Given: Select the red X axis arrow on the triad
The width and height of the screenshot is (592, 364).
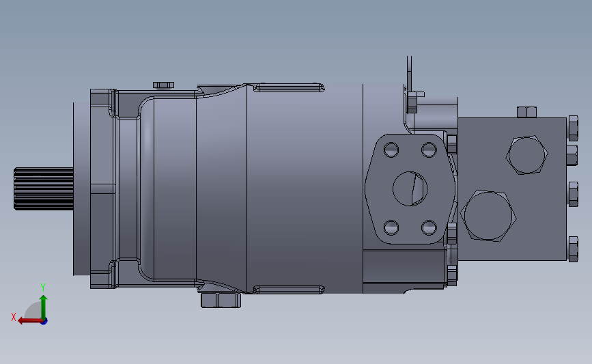Looking at the screenshot, I should coord(29,321).
